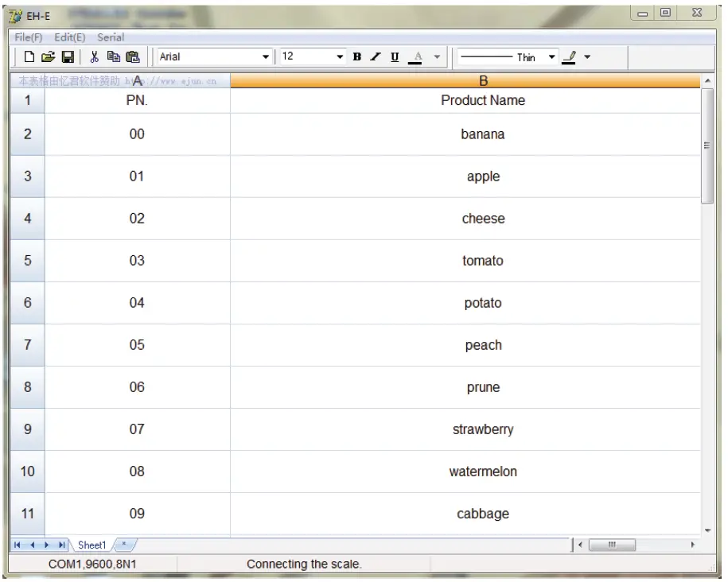Image resolution: width=728 pixels, height=582 pixels.
Task: Click the New file icon
Action: (29, 57)
